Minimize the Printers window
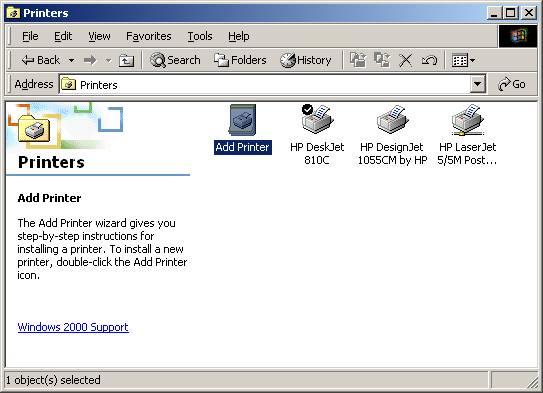This screenshot has height=393, width=543. pos(493,13)
